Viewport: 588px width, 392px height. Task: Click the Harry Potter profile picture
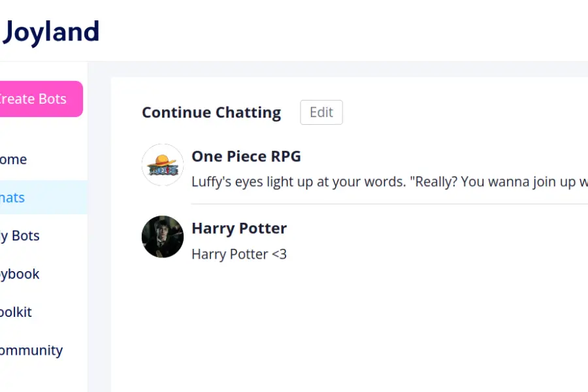click(162, 237)
